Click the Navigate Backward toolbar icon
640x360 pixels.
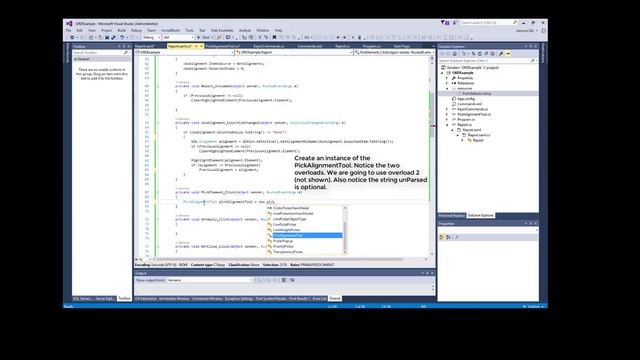click(x=72, y=37)
